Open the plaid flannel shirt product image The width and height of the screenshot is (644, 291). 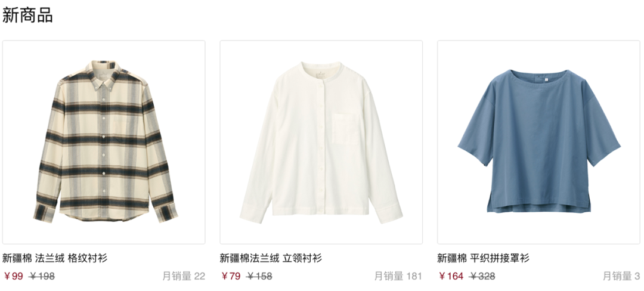104,142
